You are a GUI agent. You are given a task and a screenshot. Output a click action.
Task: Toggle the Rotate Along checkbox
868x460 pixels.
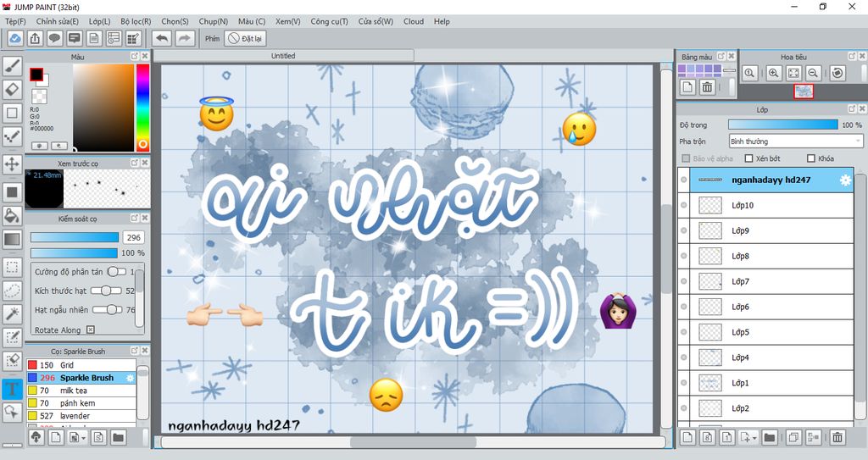(x=90, y=330)
